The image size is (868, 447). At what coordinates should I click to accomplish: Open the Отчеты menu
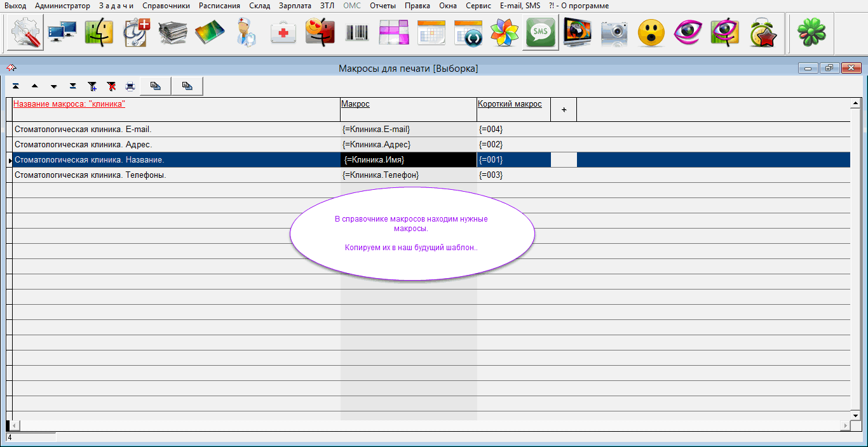click(x=383, y=6)
